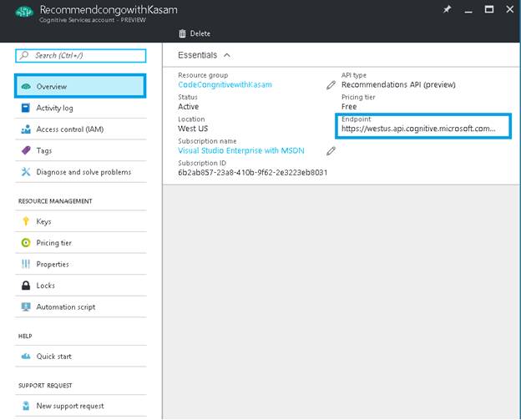Image resolution: width=521 pixels, height=420 pixels.
Task: Click the Tags icon
Action: pyautogui.click(x=26, y=151)
